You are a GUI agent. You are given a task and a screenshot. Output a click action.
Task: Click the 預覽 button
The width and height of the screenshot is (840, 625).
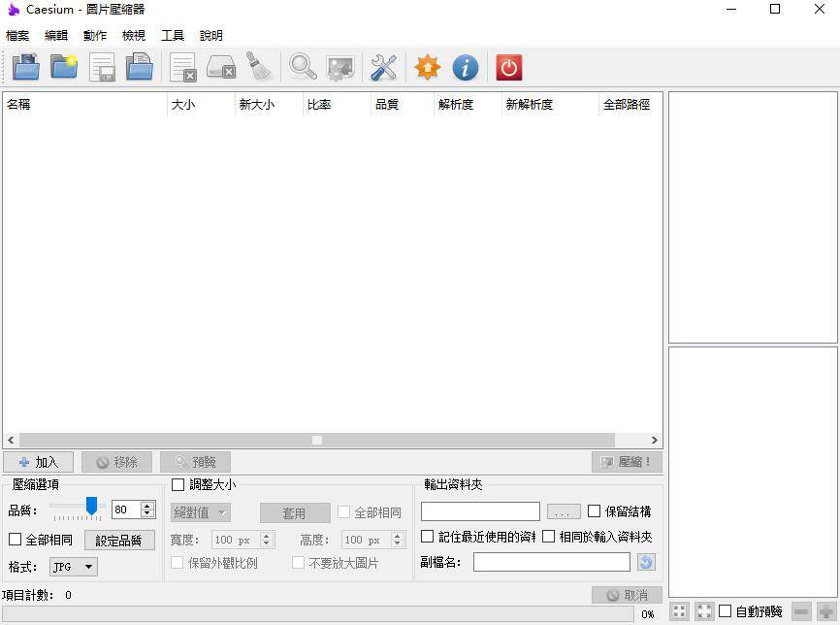pos(196,462)
